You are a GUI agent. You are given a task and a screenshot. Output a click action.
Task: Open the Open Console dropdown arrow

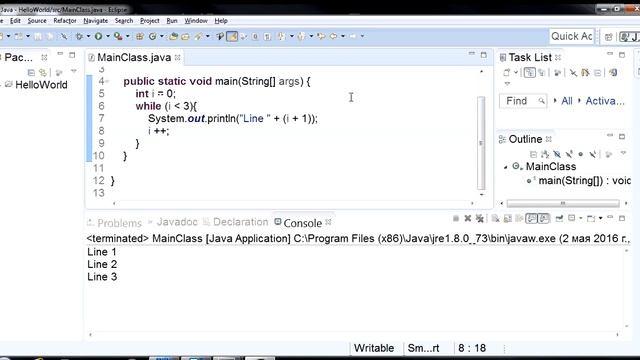tap(600, 219)
